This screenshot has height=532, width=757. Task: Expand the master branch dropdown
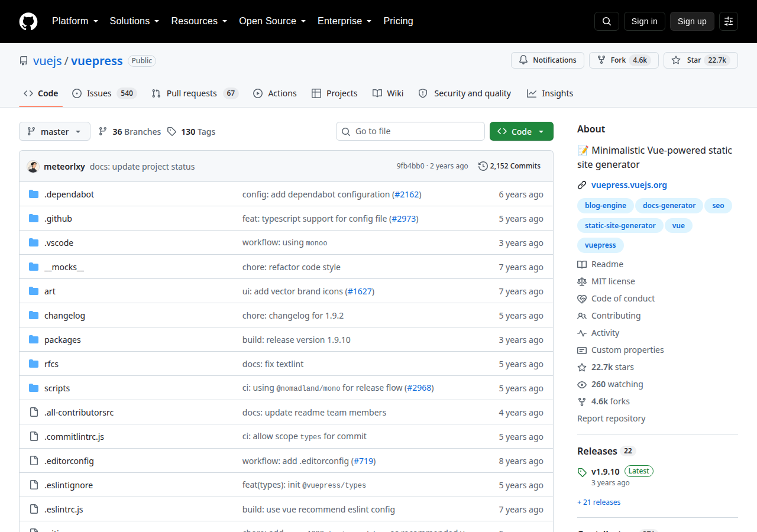[54, 131]
